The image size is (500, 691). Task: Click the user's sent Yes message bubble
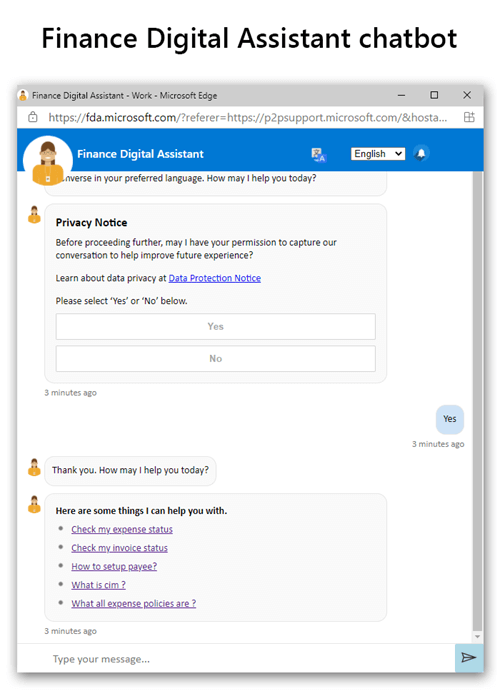pos(450,419)
